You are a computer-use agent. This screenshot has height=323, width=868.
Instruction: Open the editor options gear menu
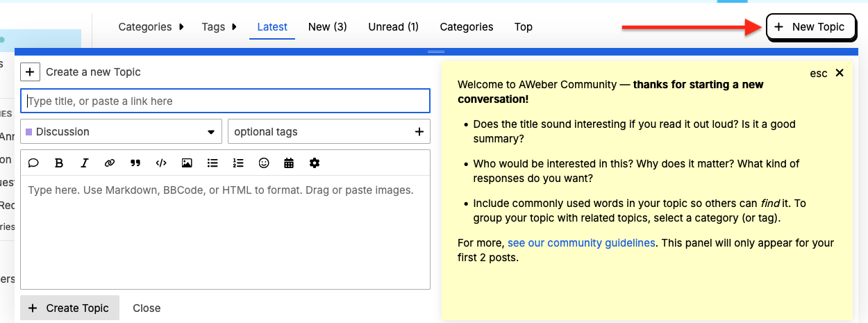(x=315, y=163)
